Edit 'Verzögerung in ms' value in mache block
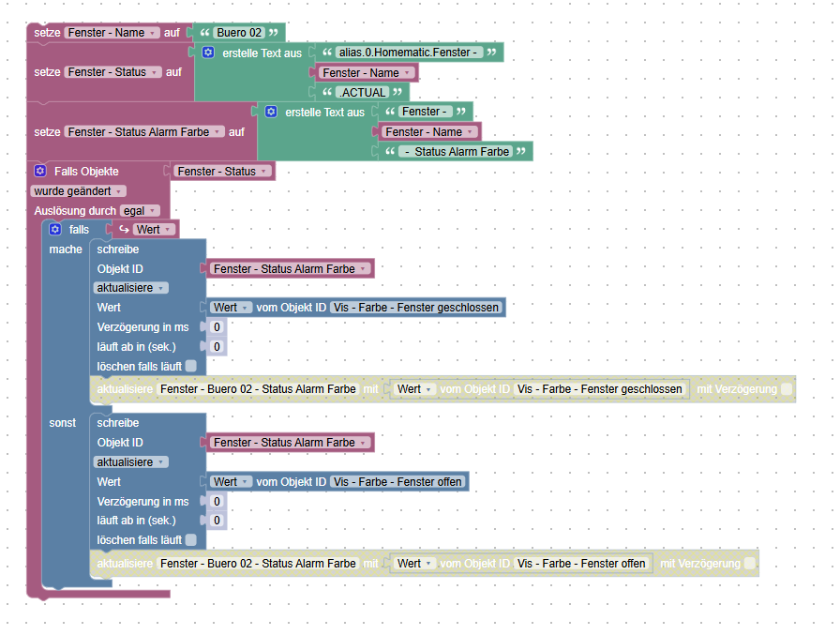This screenshot has height=635, width=840. coord(217,326)
